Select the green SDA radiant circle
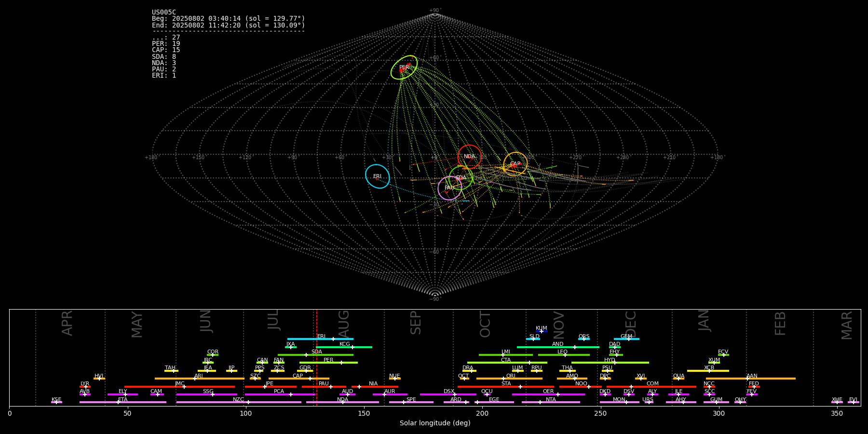Viewport: 868px width, 434px height. (x=461, y=178)
